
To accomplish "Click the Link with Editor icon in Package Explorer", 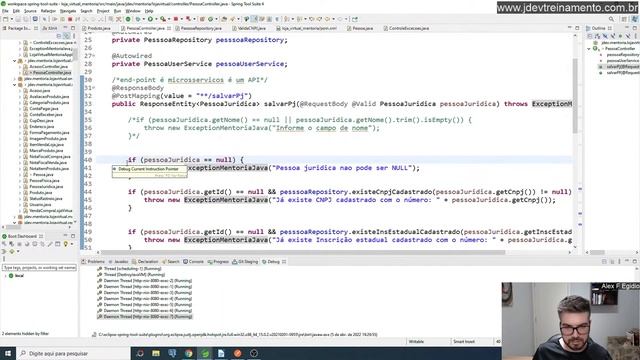I will (x=66, y=36).
